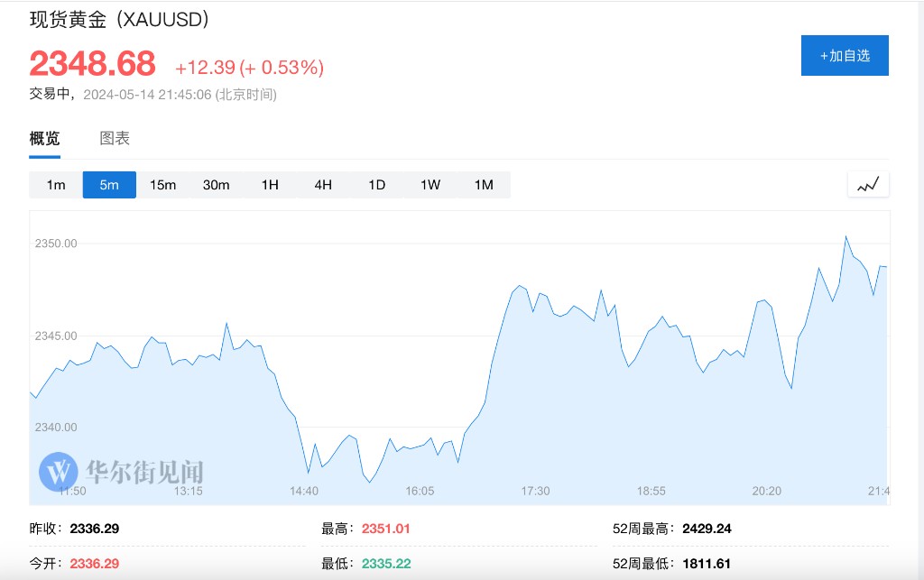The height and width of the screenshot is (580, 924).
Task: Select the 5m interval button
Action: click(109, 185)
